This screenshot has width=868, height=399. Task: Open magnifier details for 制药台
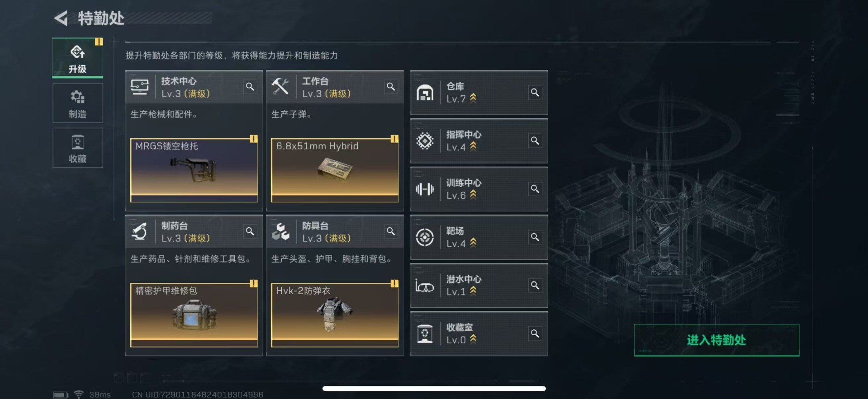tap(250, 231)
